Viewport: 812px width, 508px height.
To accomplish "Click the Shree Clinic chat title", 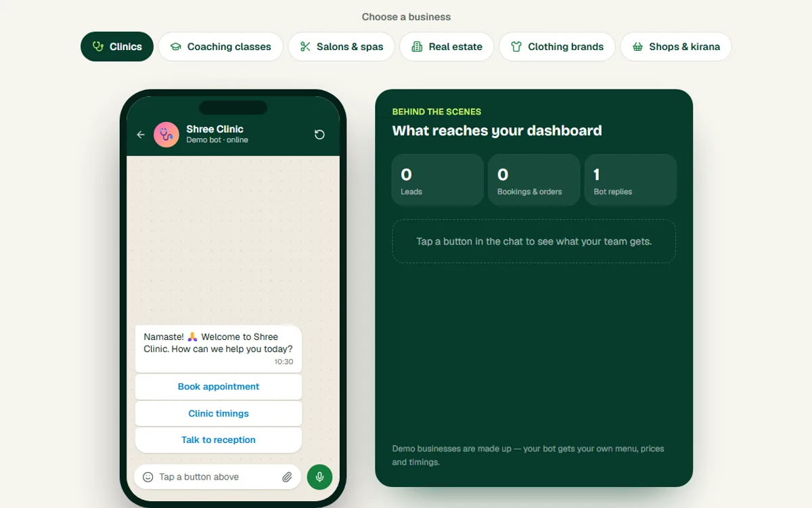I will [215, 129].
